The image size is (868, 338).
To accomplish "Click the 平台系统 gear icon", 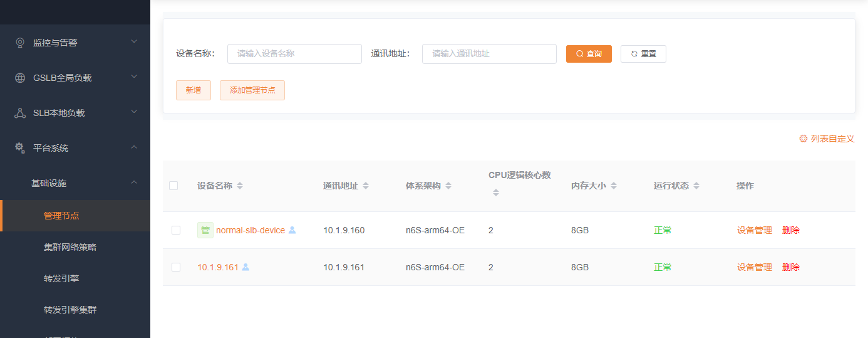I will [x=20, y=148].
